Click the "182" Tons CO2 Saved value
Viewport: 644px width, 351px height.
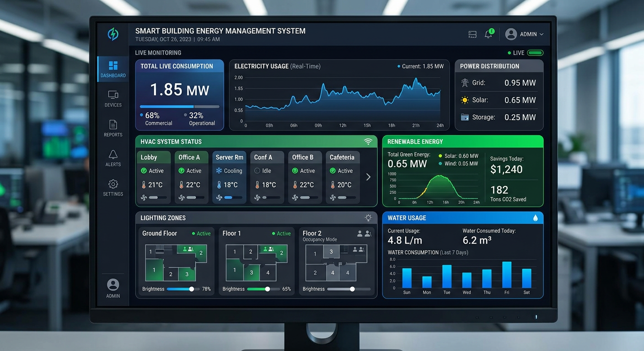click(499, 190)
